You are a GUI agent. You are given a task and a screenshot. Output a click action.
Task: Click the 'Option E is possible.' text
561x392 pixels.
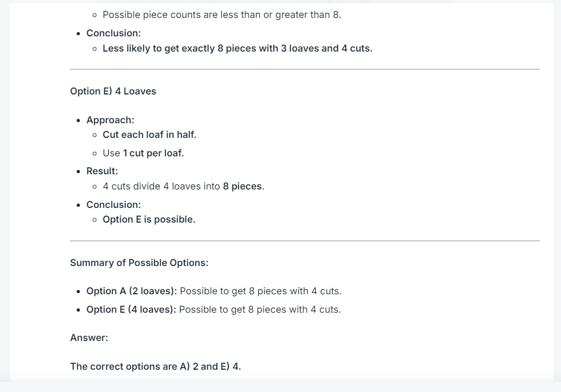coord(149,219)
